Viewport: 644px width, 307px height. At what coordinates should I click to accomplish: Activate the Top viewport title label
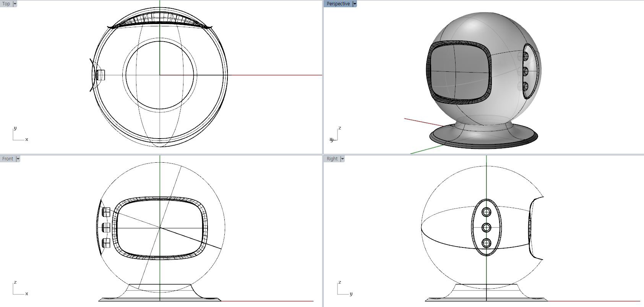pyautogui.click(x=6, y=3)
